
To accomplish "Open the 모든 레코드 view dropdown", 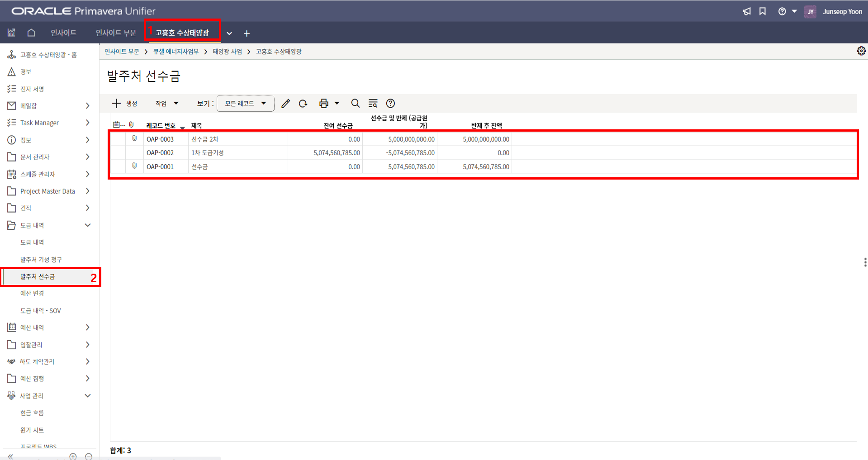I will (x=245, y=104).
